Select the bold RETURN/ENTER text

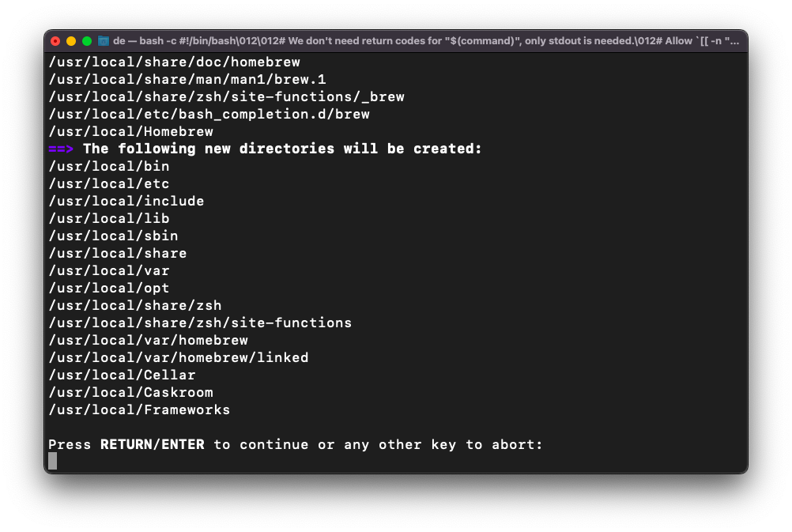pyautogui.click(x=152, y=444)
